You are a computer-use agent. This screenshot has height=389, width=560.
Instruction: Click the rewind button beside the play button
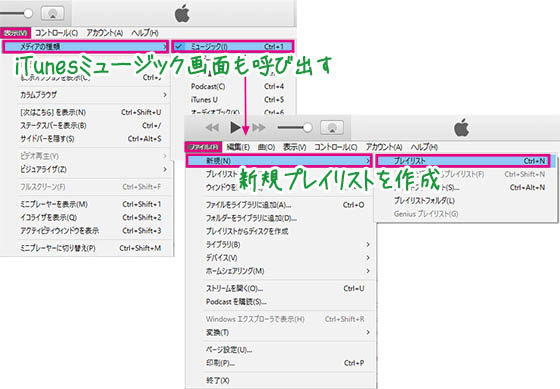pyautogui.click(x=213, y=128)
